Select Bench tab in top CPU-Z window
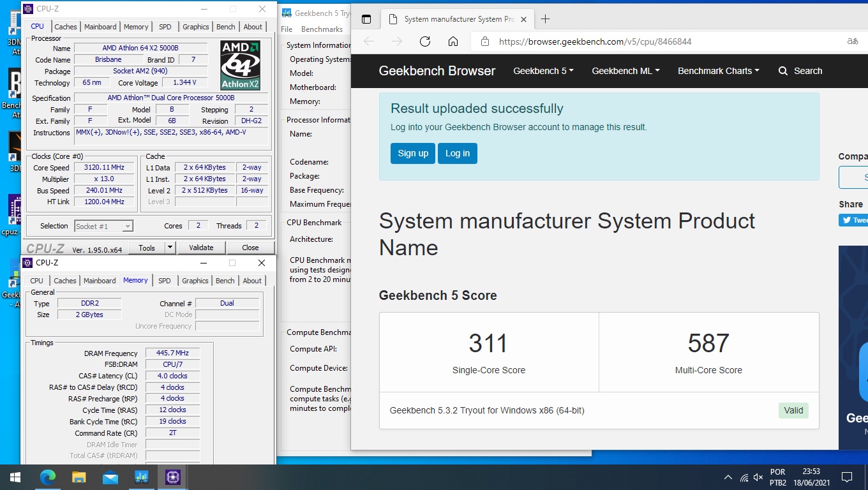The height and width of the screenshot is (490, 868). coord(226,27)
